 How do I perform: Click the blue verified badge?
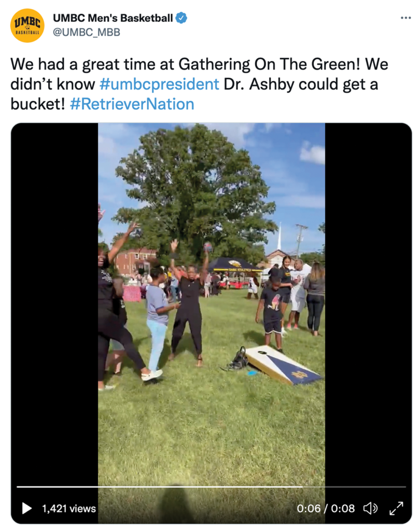(181, 18)
